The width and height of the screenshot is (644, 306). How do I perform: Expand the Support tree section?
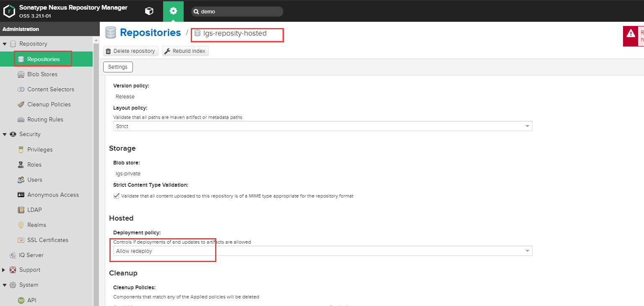[4, 270]
